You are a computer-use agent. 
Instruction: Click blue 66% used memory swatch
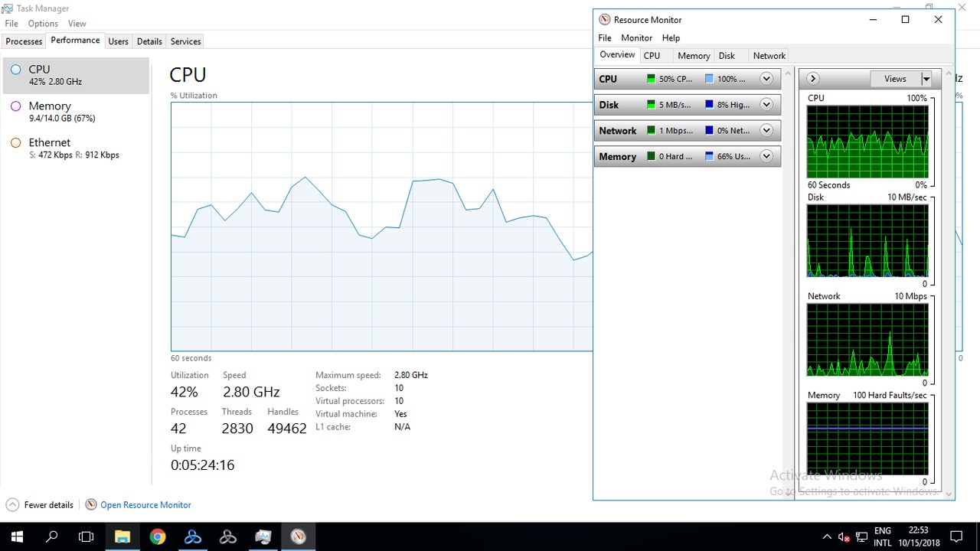(710, 156)
